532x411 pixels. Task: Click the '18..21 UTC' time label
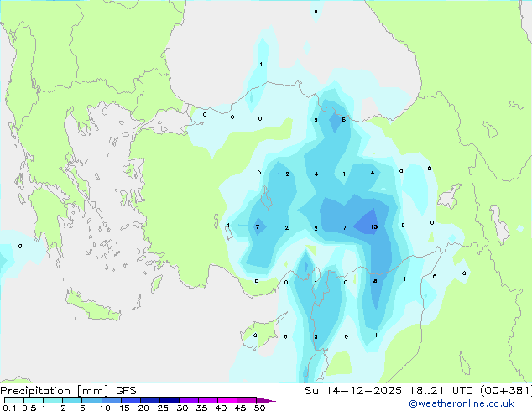pyautogui.click(x=441, y=391)
